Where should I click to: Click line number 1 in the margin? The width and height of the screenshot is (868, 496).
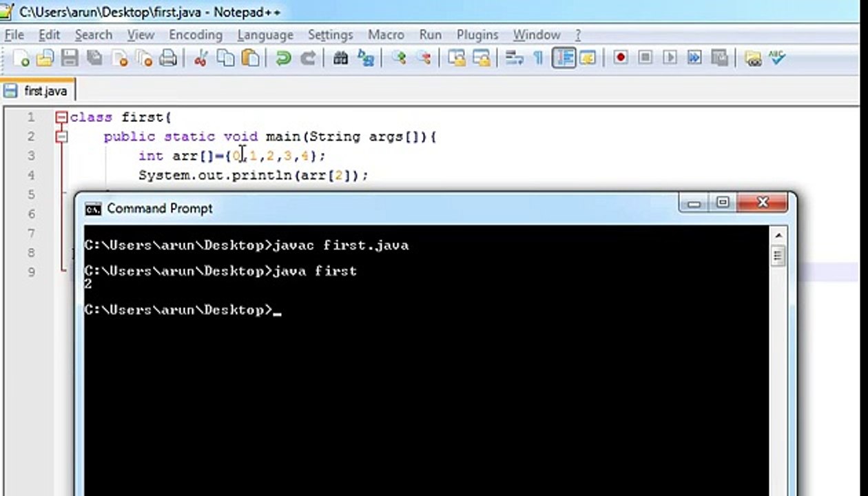pyautogui.click(x=30, y=117)
